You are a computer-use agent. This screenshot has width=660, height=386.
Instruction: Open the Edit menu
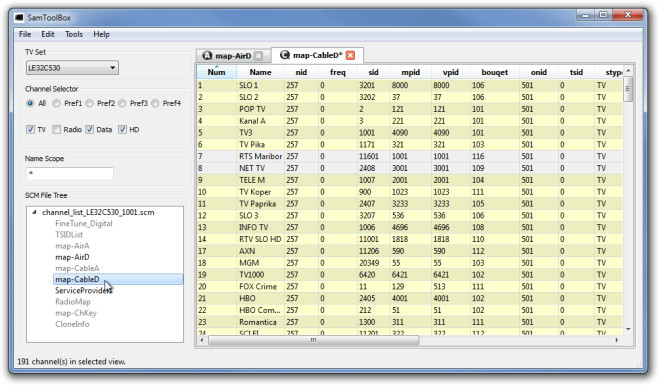pyautogui.click(x=48, y=35)
